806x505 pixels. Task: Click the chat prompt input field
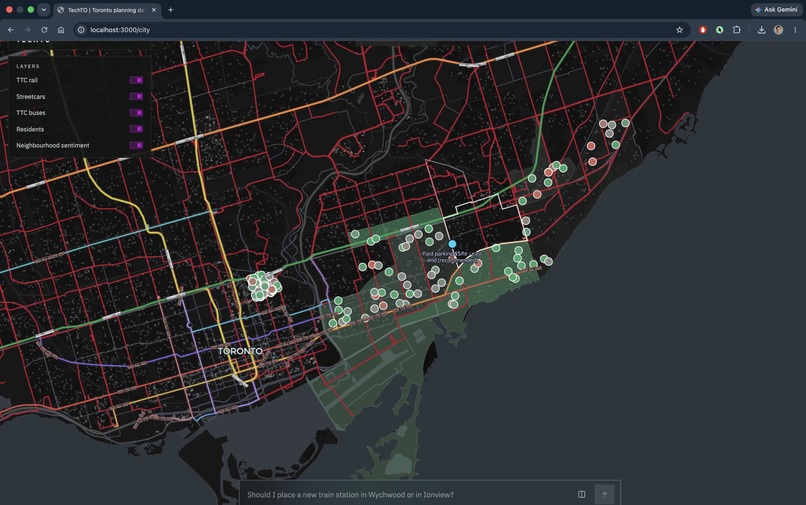pos(409,495)
